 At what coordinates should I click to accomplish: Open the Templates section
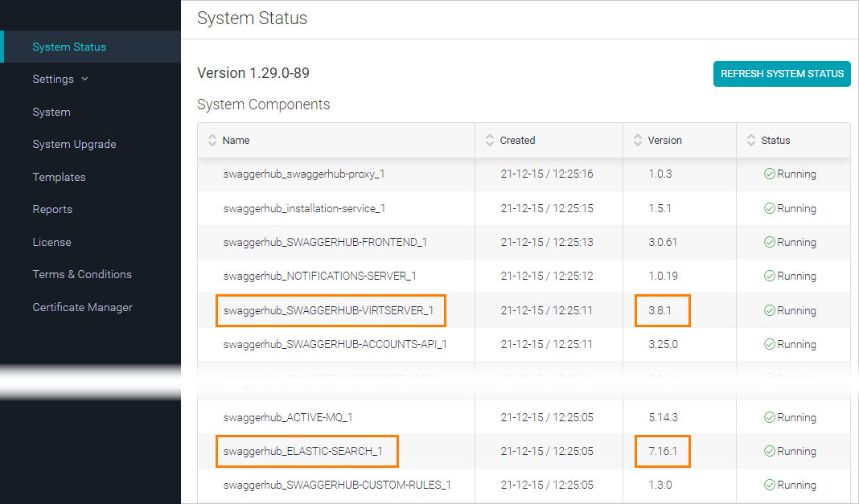point(57,177)
